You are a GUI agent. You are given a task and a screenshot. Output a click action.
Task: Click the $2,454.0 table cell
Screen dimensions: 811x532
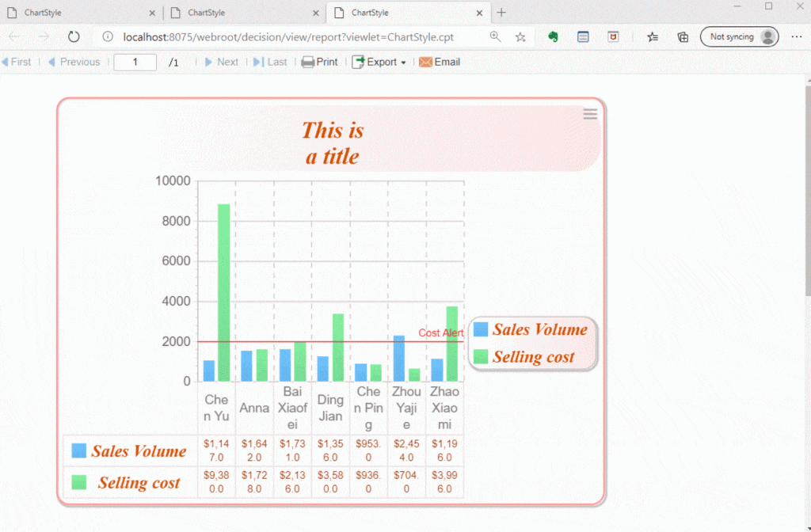pos(406,450)
